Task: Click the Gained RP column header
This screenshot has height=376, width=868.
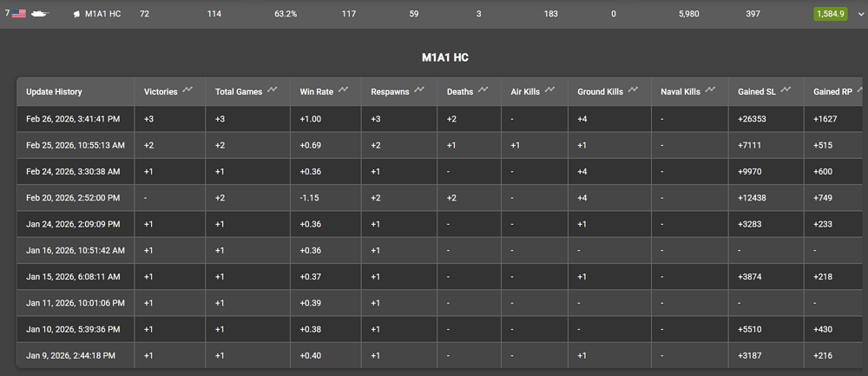Action: point(832,91)
